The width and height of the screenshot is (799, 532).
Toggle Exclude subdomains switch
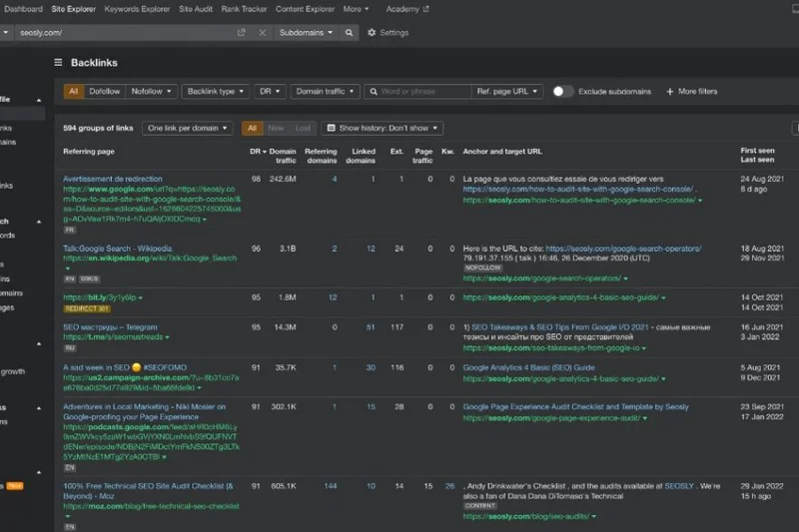[562, 91]
